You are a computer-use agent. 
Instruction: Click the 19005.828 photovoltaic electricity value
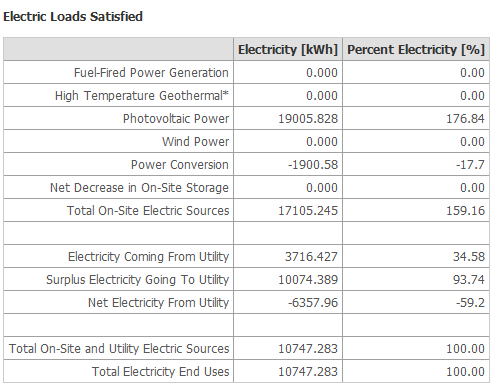click(308, 118)
